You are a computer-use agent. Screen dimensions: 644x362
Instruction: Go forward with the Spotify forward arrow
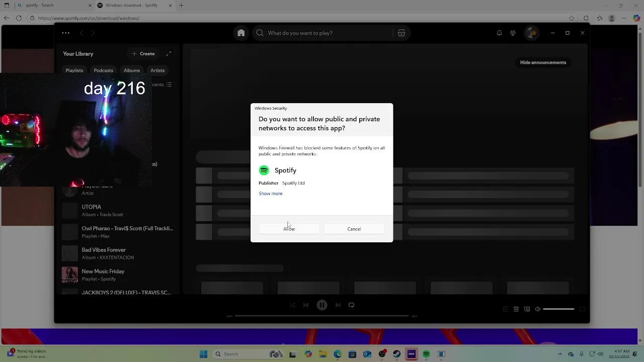click(x=93, y=33)
